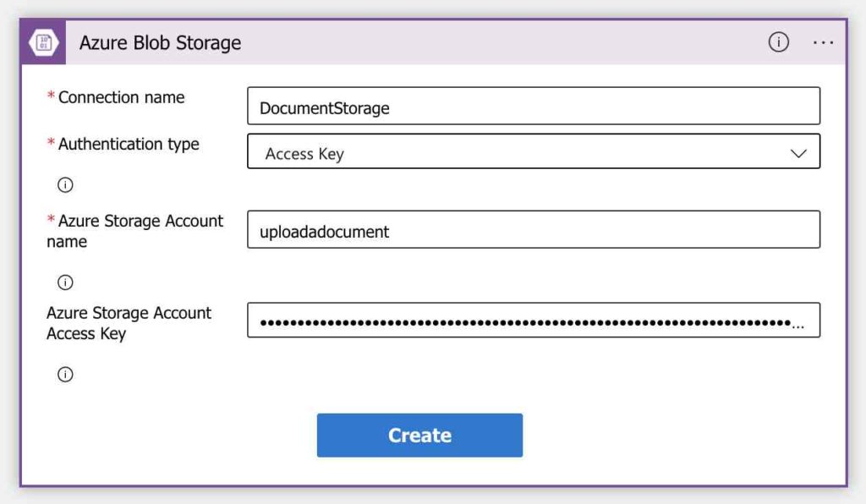Click the info icon beneath the Access Key field
866x504 pixels.
(x=65, y=374)
